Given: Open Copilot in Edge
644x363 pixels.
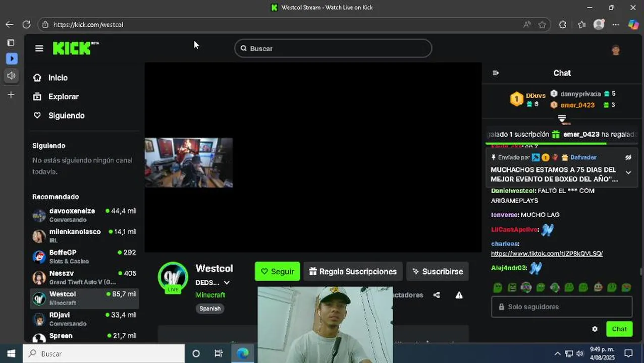Looking at the screenshot, I should pos(633,24).
